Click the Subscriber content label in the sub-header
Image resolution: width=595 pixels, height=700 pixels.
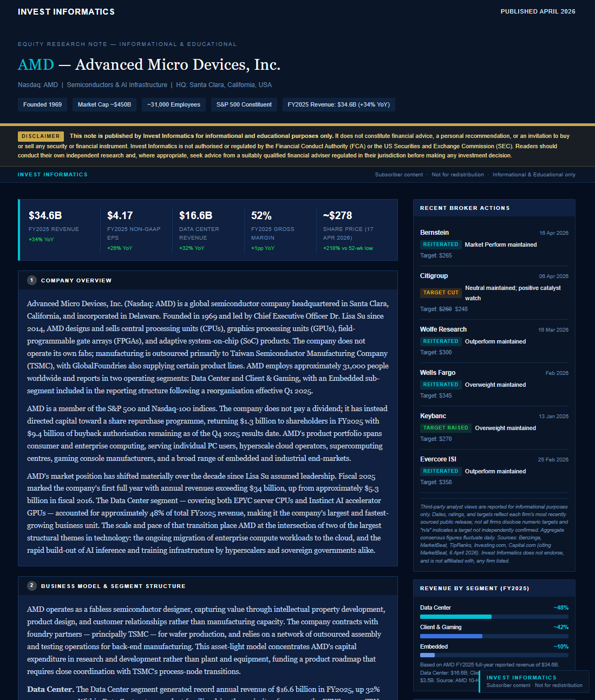click(399, 175)
